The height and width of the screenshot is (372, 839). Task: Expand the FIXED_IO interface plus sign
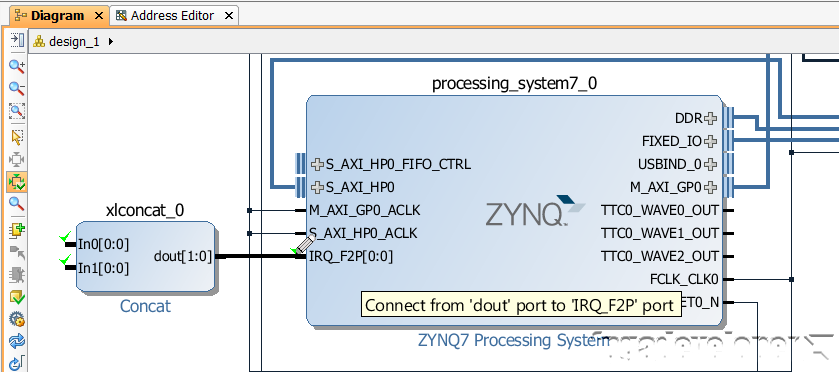[710, 141]
